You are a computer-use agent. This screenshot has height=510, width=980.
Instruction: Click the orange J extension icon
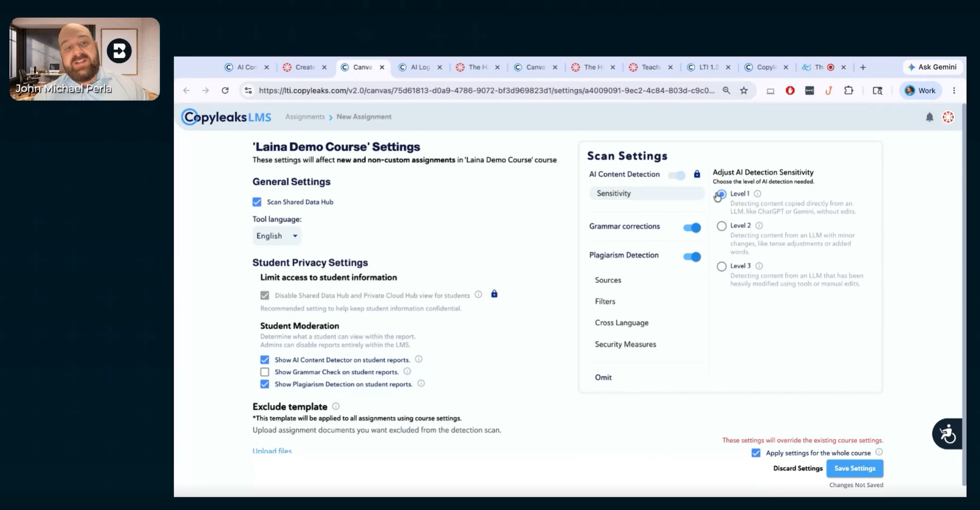[828, 91]
